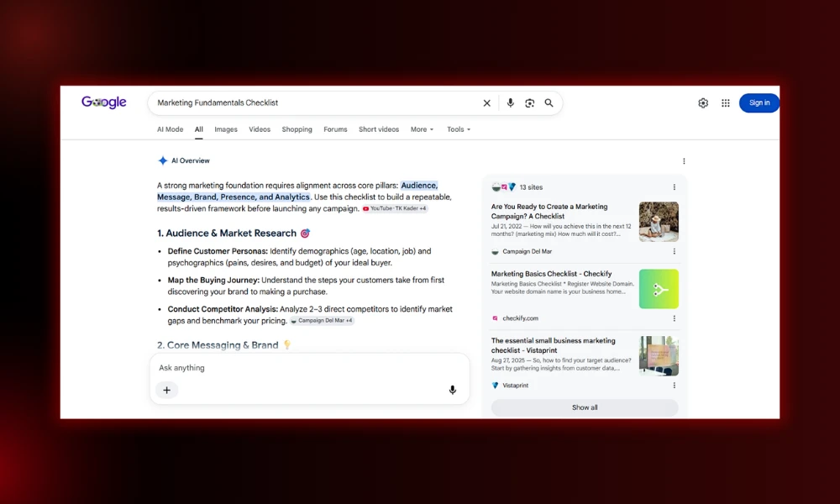Open quick settings gear icon
This screenshot has height=504, width=840.
pos(703,102)
